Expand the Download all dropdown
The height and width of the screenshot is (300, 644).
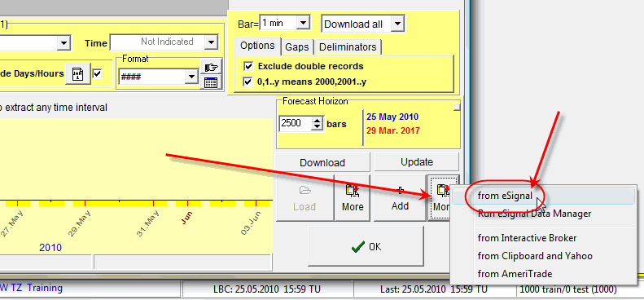pos(396,24)
